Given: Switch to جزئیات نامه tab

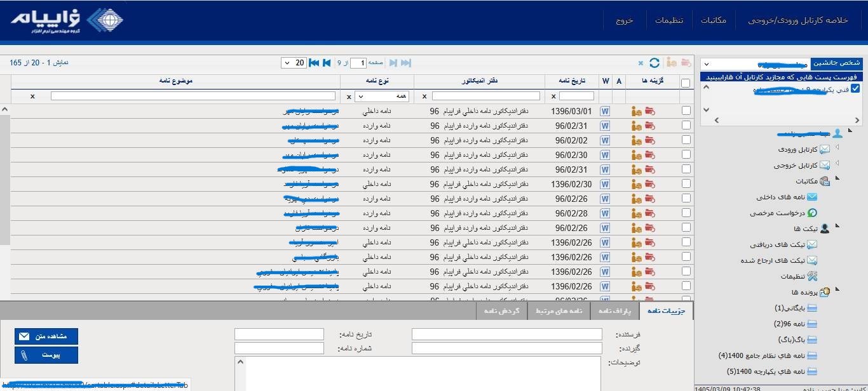Looking at the screenshot, I should 666,310.
